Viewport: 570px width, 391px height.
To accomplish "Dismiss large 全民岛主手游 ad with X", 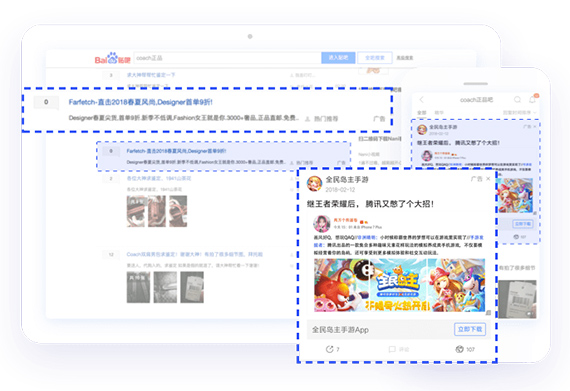I will tap(488, 179).
